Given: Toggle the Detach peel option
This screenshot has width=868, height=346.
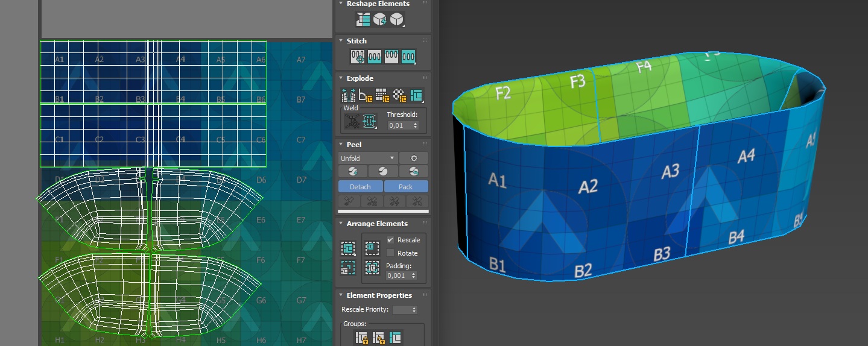Looking at the screenshot, I should coord(360,187).
